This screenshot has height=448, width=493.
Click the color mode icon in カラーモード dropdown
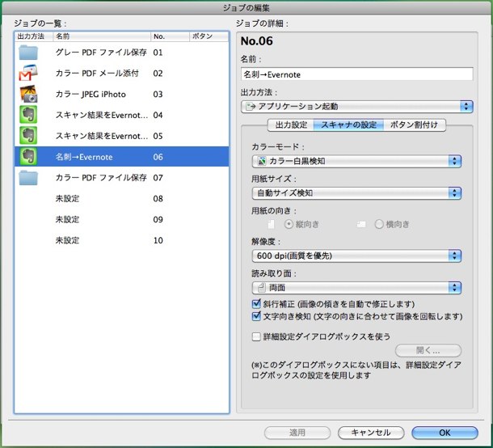[x=261, y=162]
